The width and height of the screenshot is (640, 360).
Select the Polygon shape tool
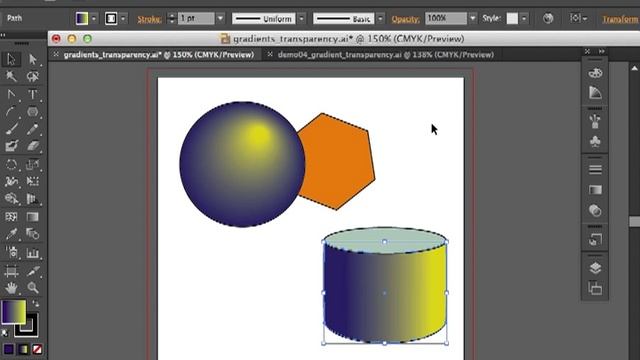pos(32,111)
